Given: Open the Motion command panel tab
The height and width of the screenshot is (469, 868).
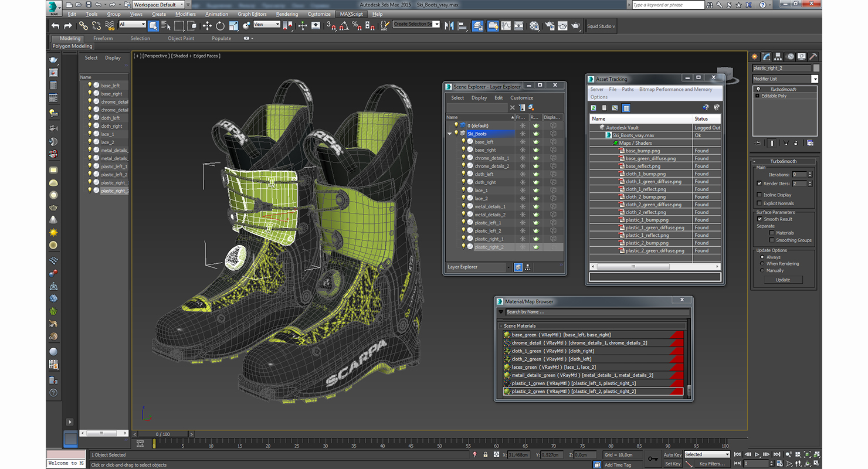Looking at the screenshot, I should point(790,56).
